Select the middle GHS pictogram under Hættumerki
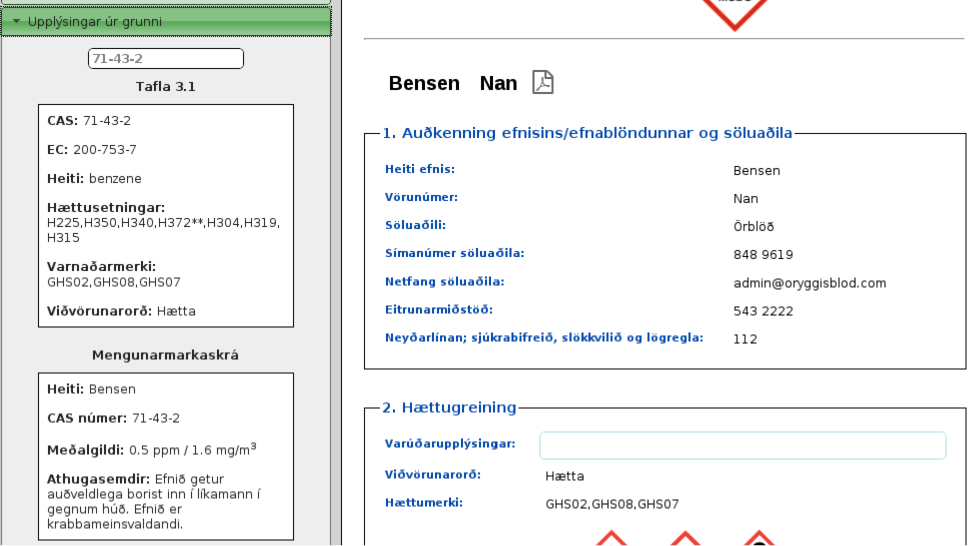 pos(685,538)
